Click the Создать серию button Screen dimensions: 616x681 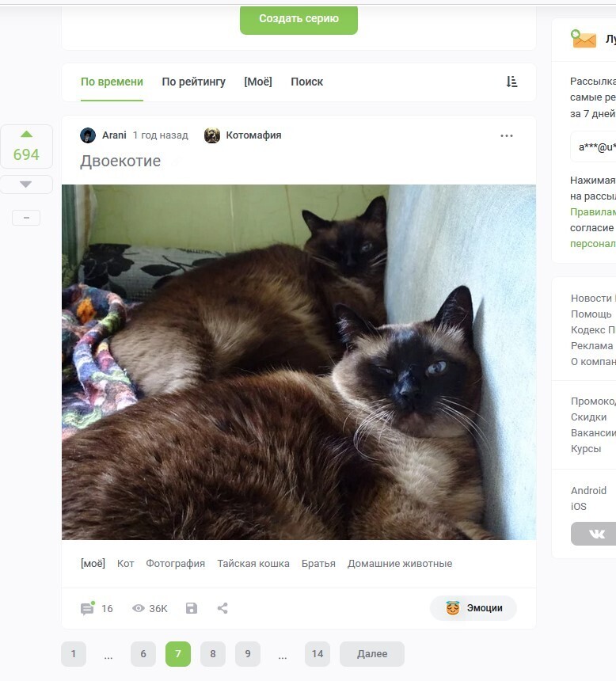click(298, 19)
